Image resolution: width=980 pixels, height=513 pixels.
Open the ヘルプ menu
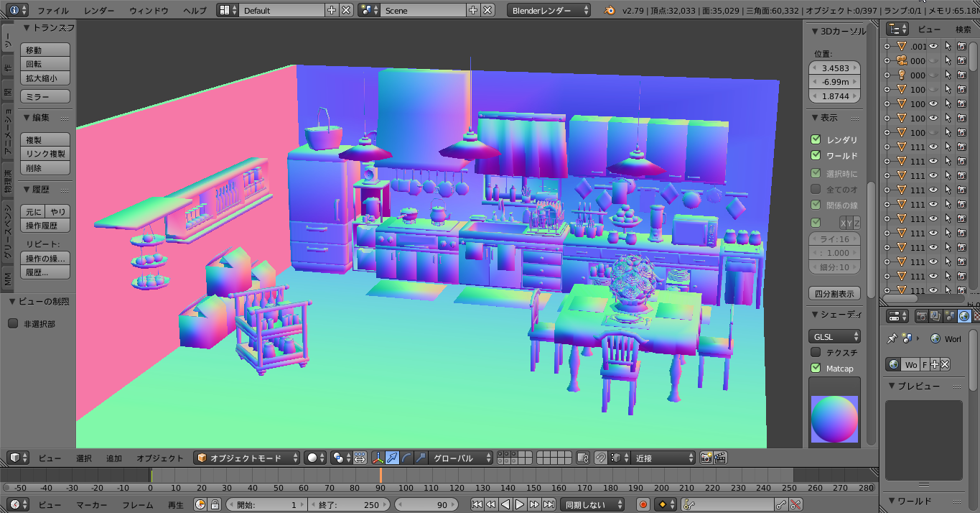coord(195,10)
